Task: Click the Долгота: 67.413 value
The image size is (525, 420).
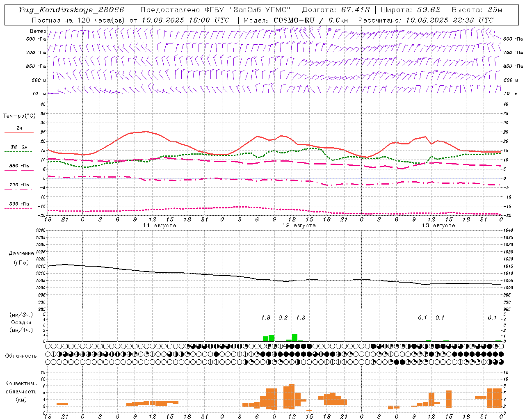Action: [x=336, y=10]
